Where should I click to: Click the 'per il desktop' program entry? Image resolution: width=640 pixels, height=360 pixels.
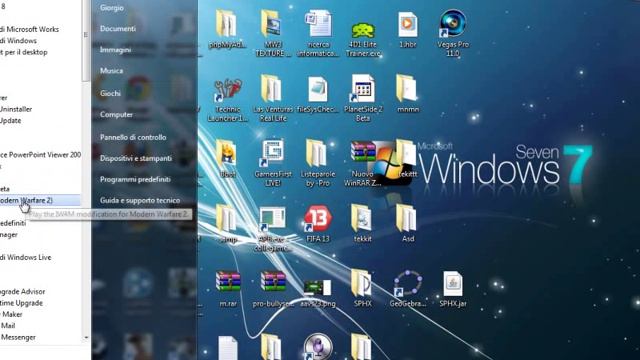pyautogui.click(x=24, y=52)
